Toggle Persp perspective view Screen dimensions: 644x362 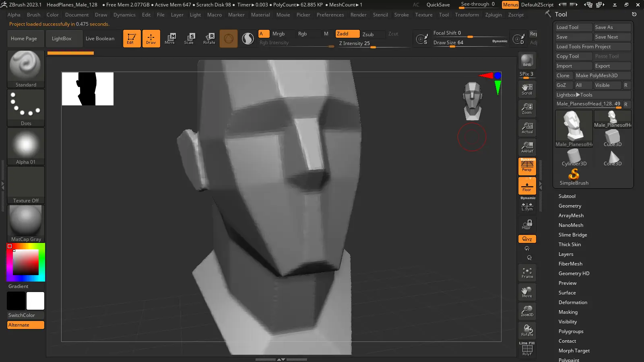click(x=527, y=166)
